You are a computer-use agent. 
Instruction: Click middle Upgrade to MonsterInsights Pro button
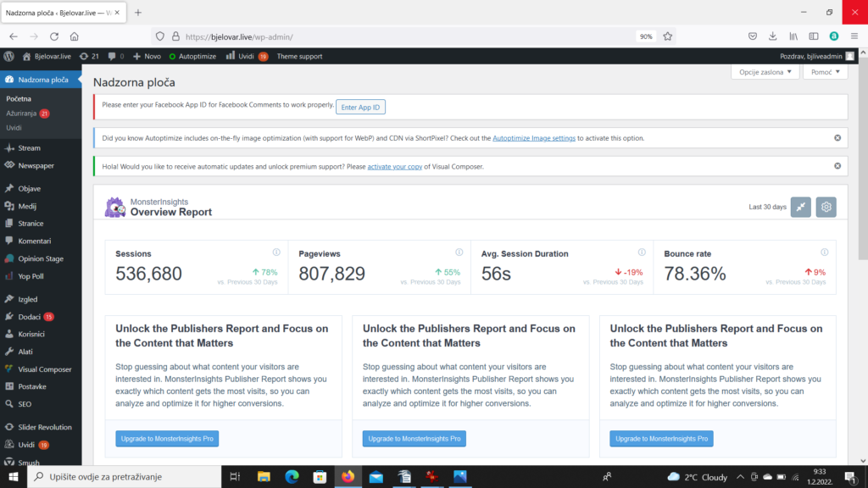click(x=414, y=439)
